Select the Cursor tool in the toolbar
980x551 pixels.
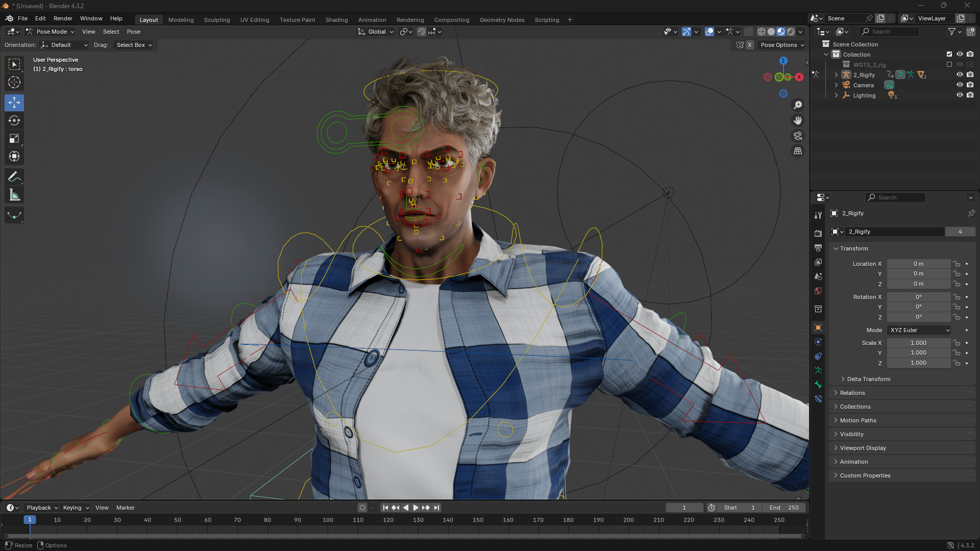pos(14,82)
